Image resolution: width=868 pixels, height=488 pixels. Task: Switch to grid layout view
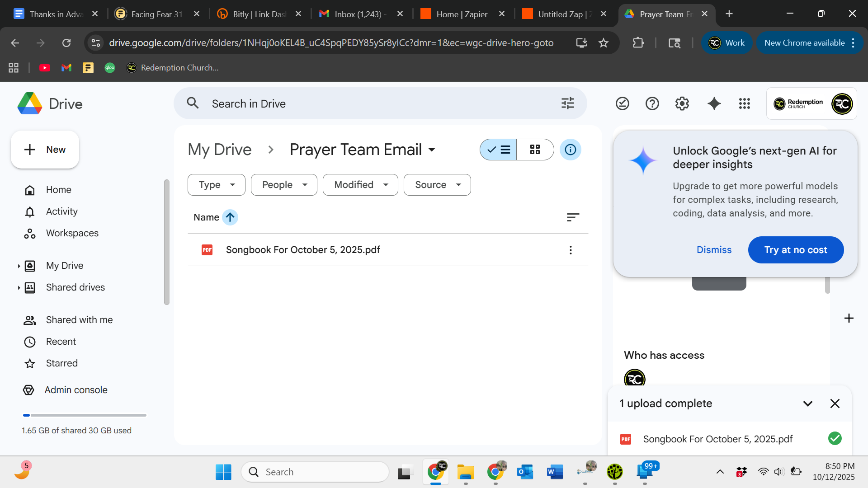pos(535,150)
